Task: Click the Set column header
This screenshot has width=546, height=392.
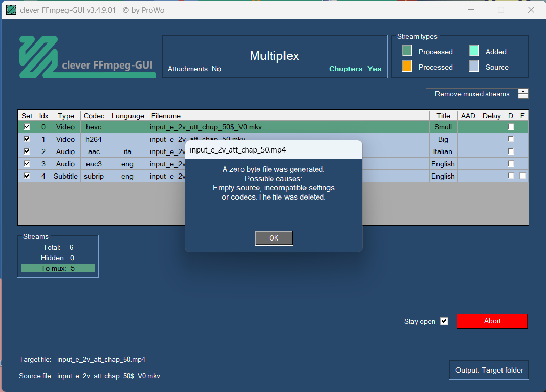Action: tap(27, 116)
